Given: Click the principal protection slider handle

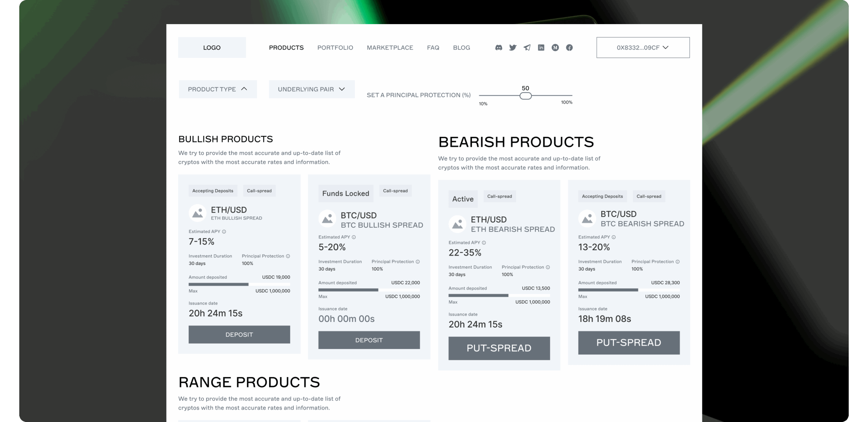Looking at the screenshot, I should (526, 96).
